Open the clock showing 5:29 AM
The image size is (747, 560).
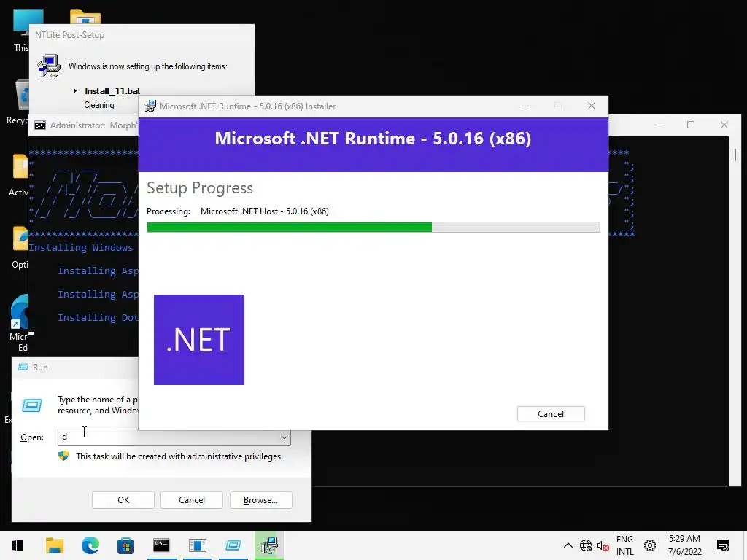[684, 545]
